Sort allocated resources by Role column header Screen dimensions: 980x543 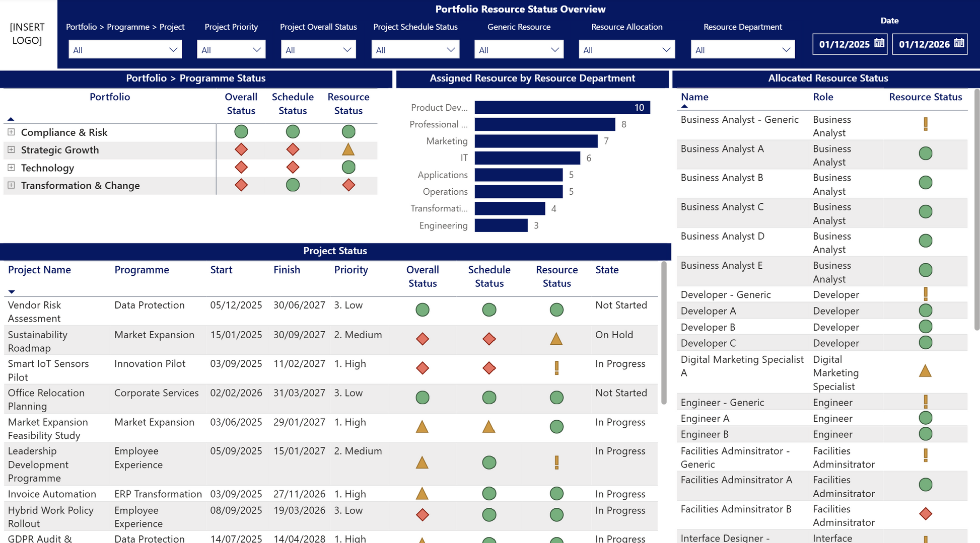coord(823,97)
